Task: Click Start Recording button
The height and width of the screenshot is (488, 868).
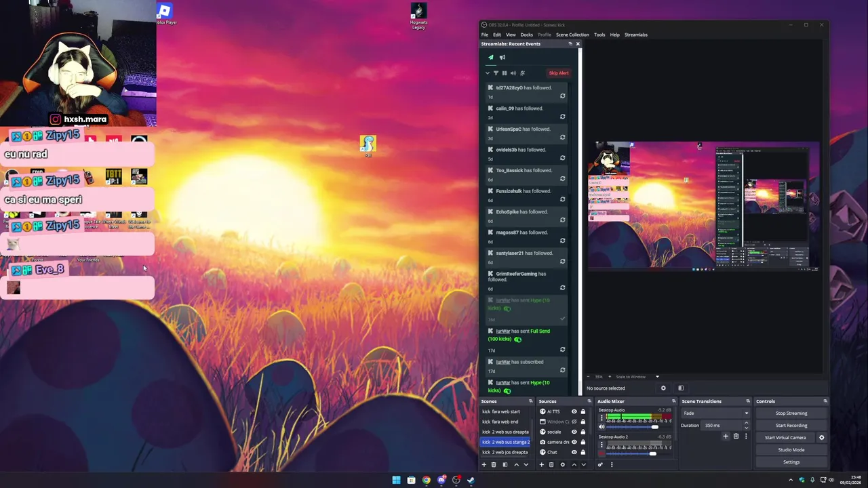Action: pos(791,426)
